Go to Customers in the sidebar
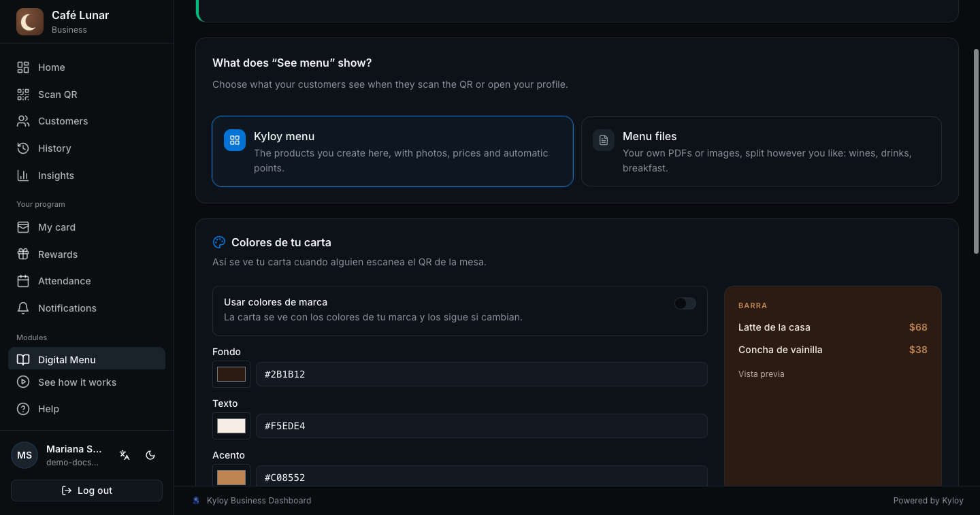 click(86, 121)
